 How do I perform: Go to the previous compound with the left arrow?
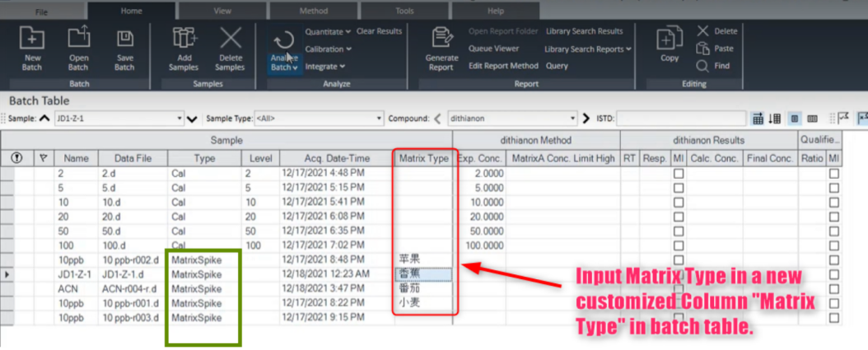(437, 119)
